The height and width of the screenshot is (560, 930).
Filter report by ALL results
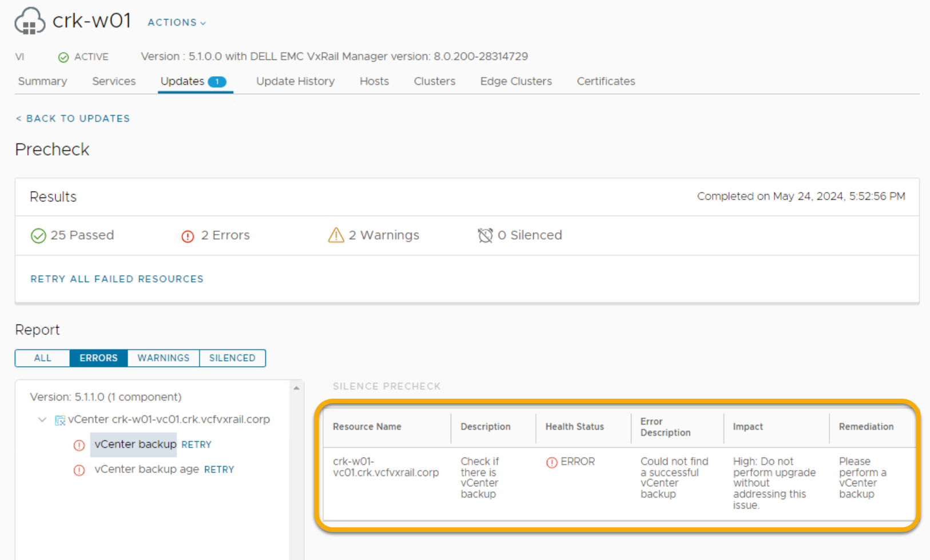point(42,358)
